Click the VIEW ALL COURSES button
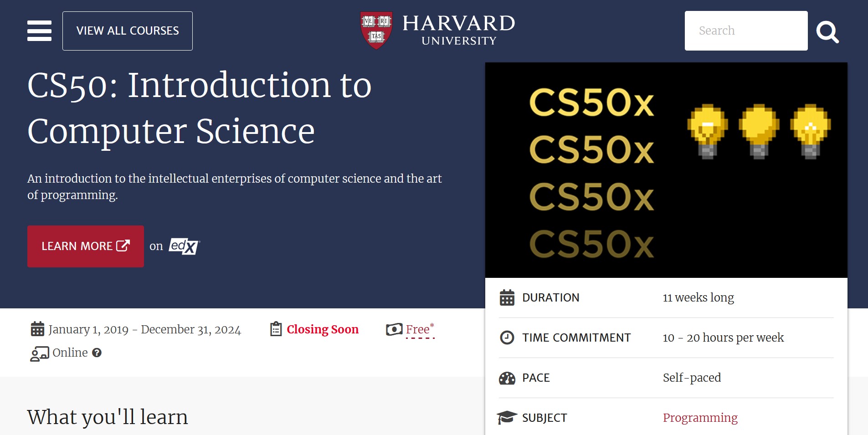Image resolution: width=868 pixels, height=435 pixels. point(128,31)
